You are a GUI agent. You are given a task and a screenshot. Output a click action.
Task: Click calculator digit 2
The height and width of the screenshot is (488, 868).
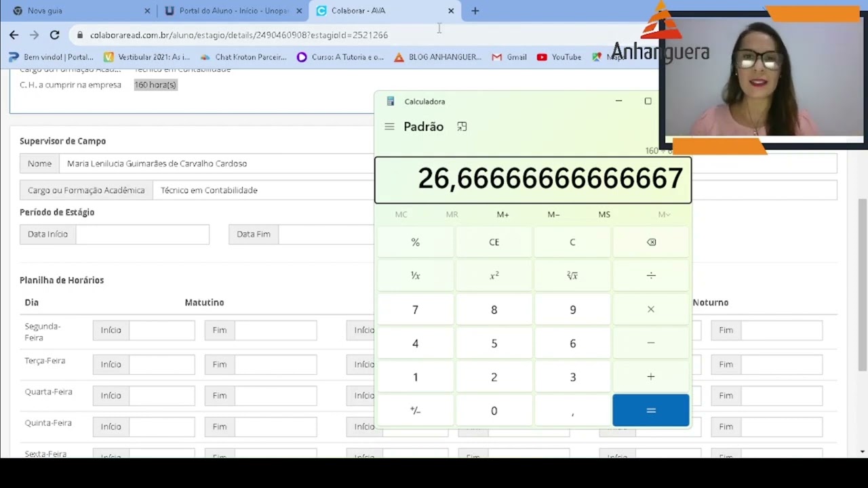click(x=494, y=377)
